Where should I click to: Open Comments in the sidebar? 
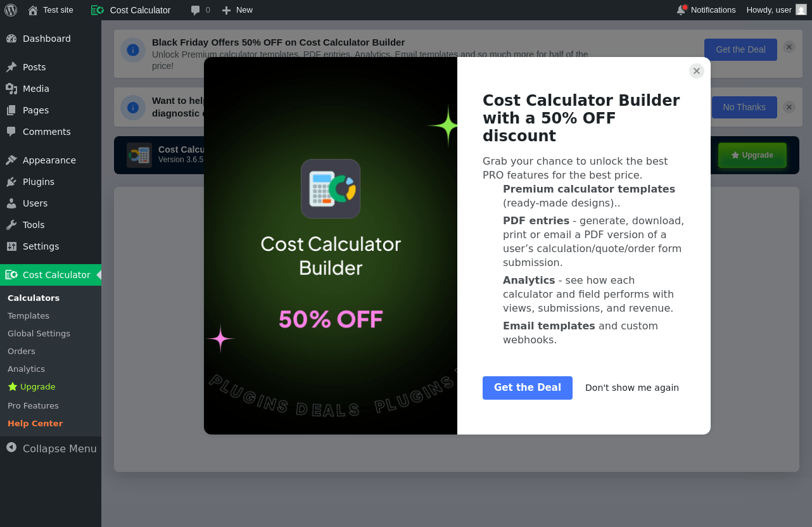coord(51,132)
